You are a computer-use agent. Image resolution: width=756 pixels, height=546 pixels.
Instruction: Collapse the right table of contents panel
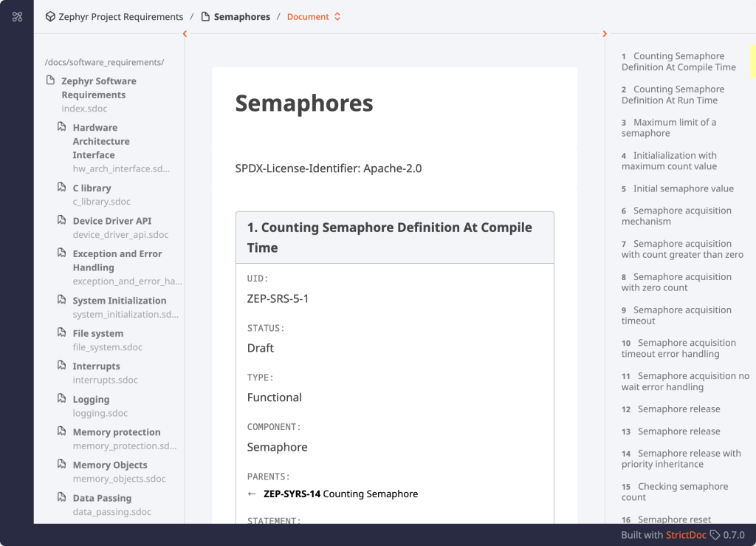(x=605, y=34)
